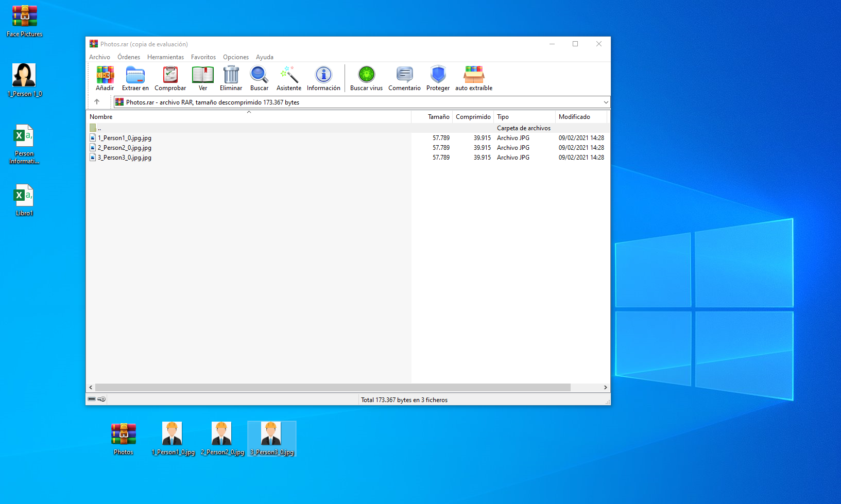The width and height of the screenshot is (841, 504).
Task: Sort by Nombre column header
Action: point(249,117)
